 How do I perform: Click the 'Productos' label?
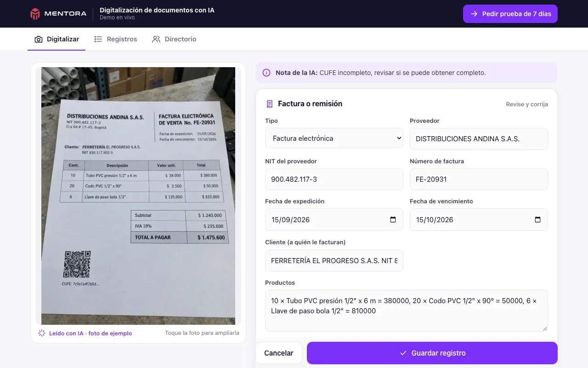pos(280,283)
